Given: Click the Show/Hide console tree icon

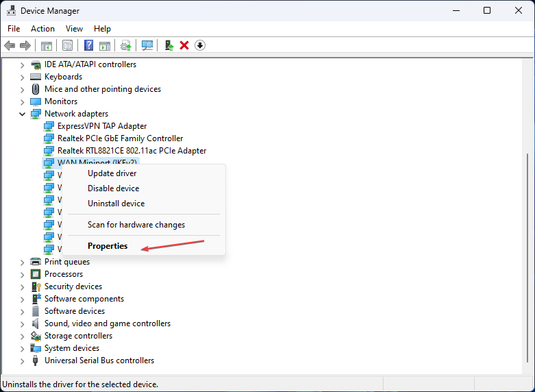Looking at the screenshot, I should (47, 45).
